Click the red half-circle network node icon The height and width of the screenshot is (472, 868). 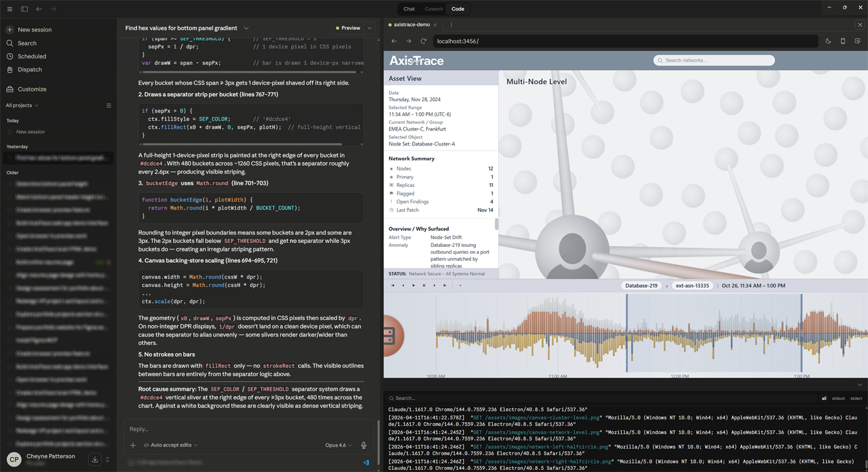pos(393,336)
